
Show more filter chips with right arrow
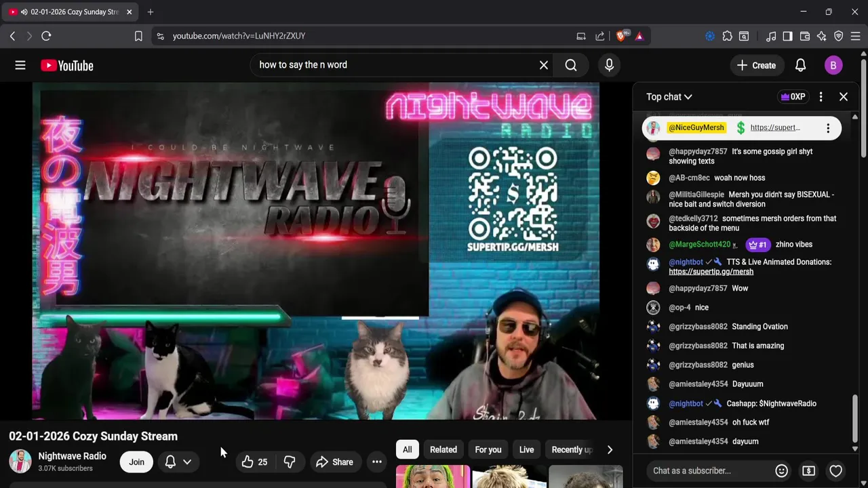610,449
